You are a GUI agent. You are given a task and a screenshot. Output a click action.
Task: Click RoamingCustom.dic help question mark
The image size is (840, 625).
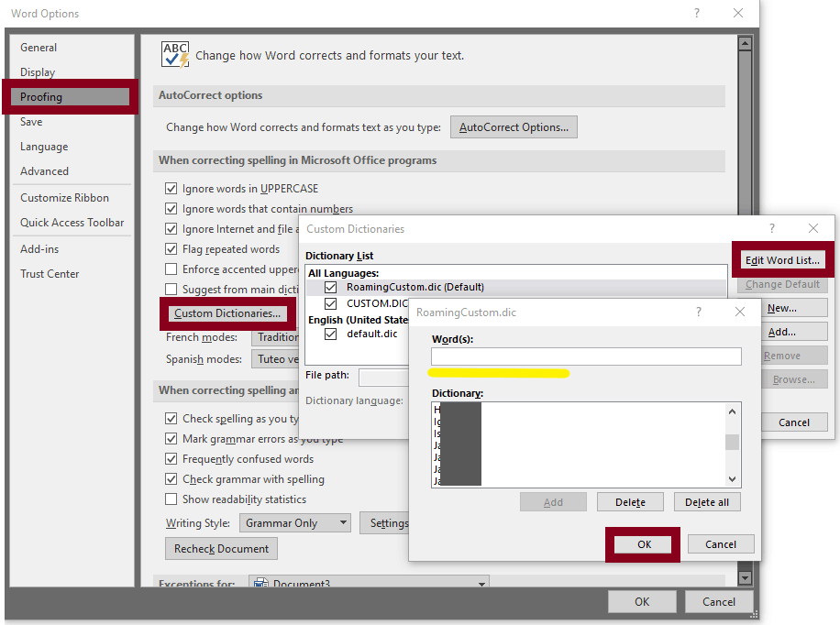[x=699, y=312]
